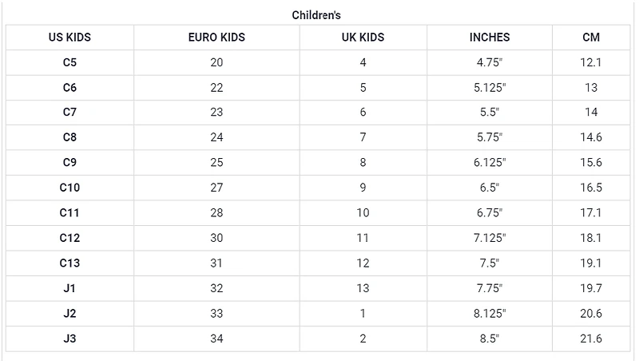
Task: Click the EURO KIDS column header
Action: point(216,38)
